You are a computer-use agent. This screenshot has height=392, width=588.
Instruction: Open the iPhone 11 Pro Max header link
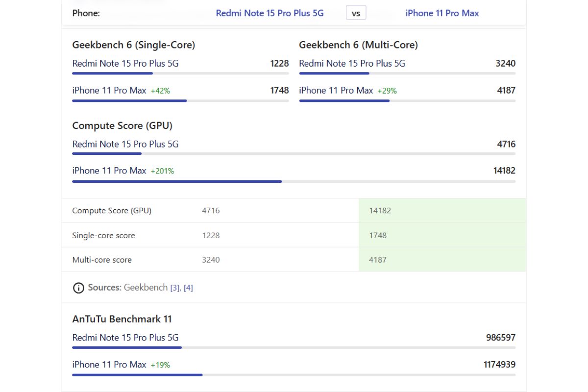tap(442, 13)
